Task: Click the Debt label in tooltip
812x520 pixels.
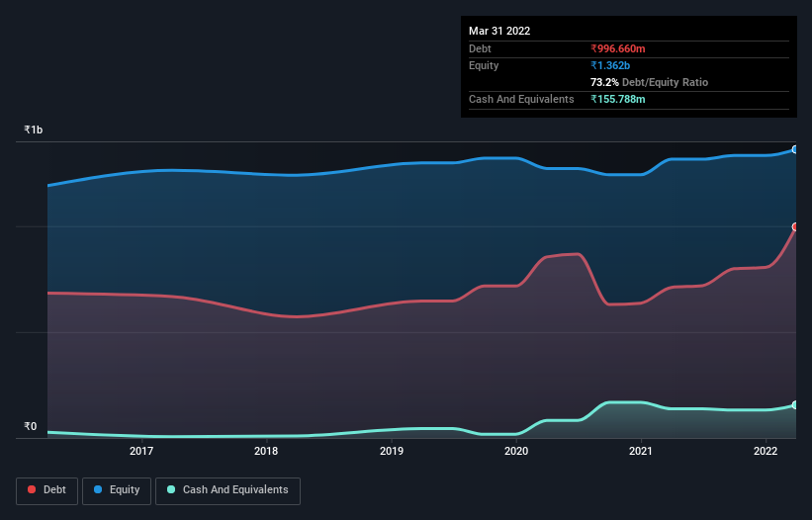Action: tap(480, 48)
